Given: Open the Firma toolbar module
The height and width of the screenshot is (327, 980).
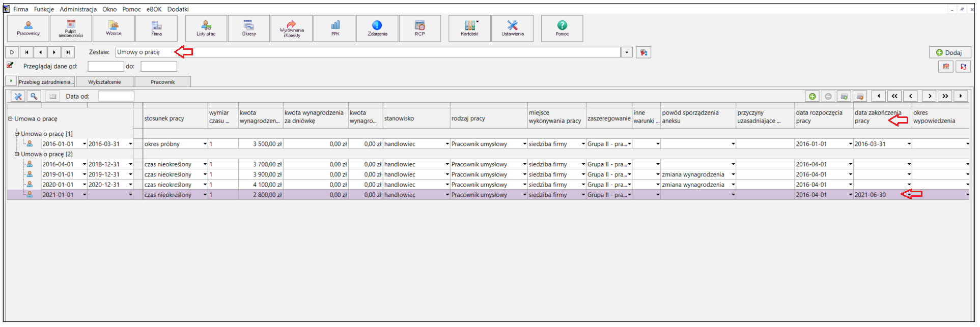Looking at the screenshot, I should (x=156, y=28).
